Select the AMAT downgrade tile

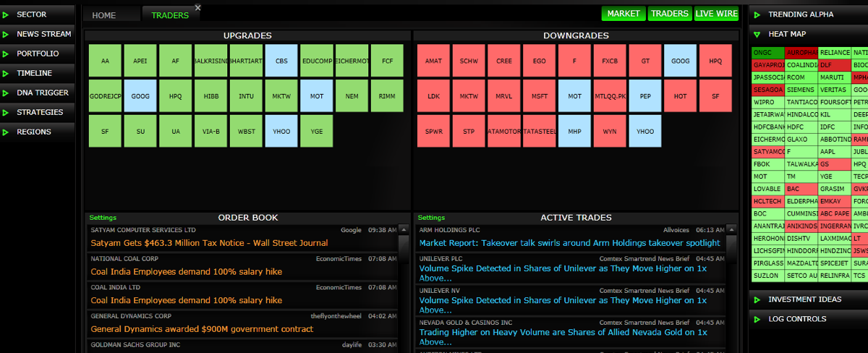(434, 61)
